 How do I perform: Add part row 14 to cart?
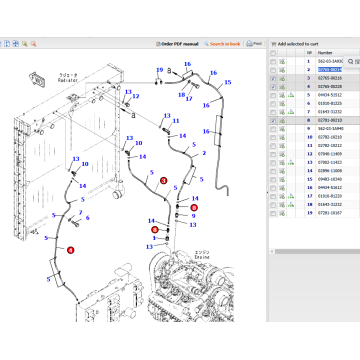[x=282, y=171]
